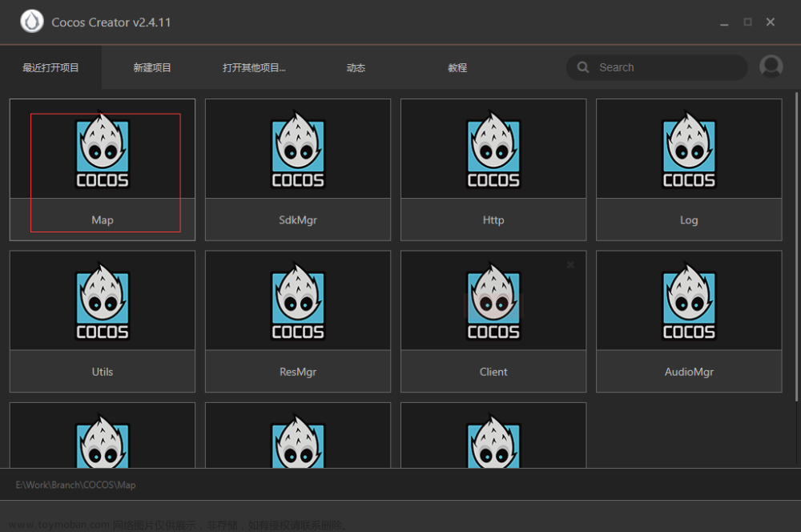The image size is (801, 532).
Task: Click the Log project name label
Action: click(x=689, y=220)
